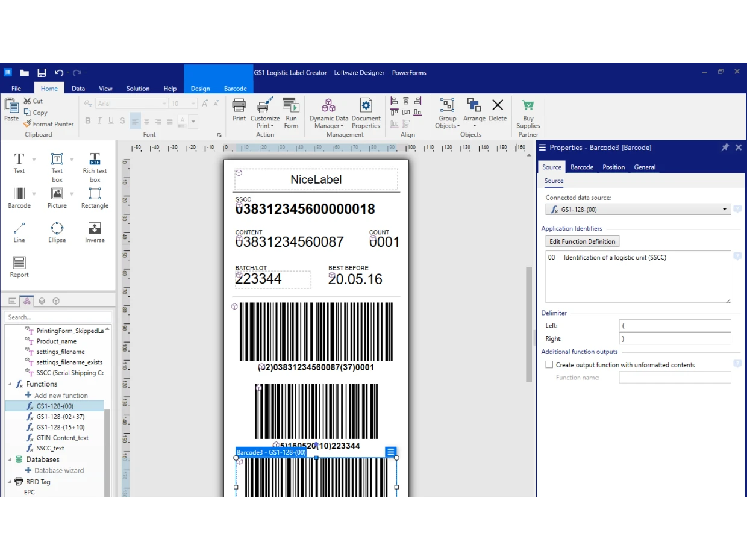Click the Print button in ribbon

coord(239,110)
